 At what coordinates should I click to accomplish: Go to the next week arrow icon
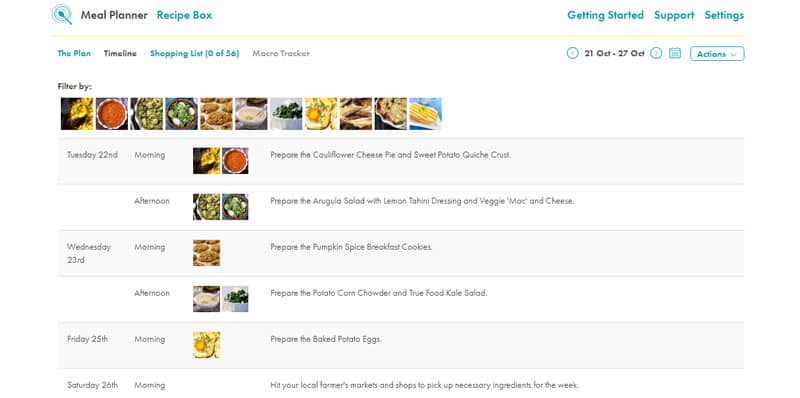(656, 53)
